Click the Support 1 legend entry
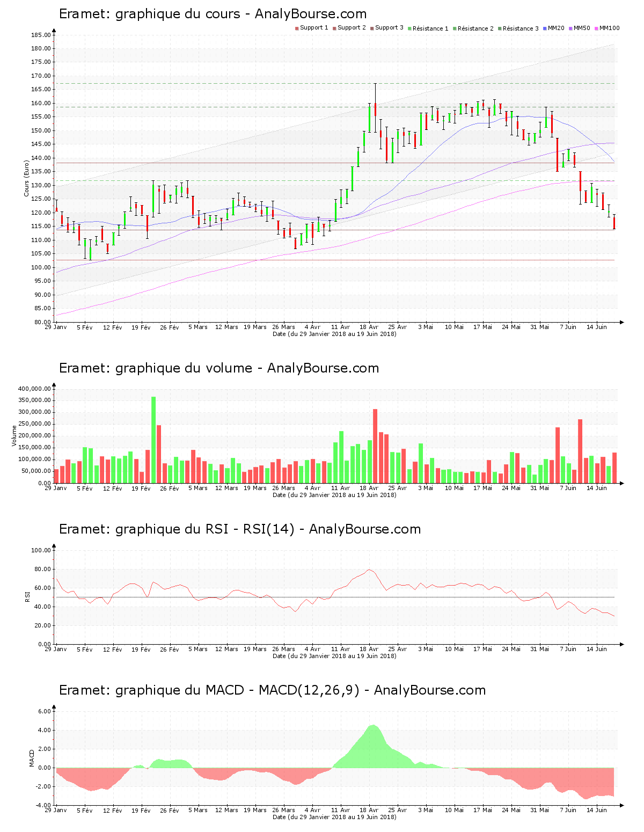This screenshot has height=832, width=644. click(312, 28)
